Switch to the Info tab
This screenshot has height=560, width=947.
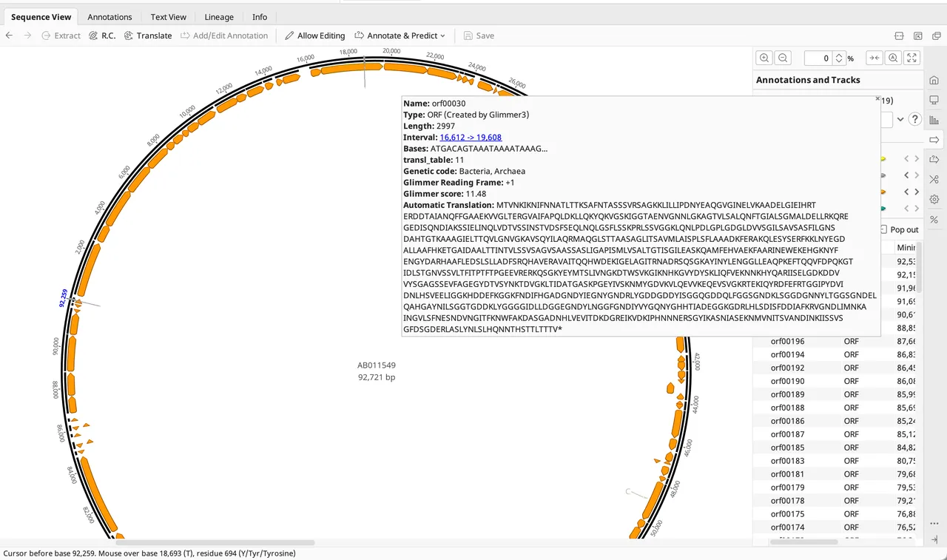260,17
